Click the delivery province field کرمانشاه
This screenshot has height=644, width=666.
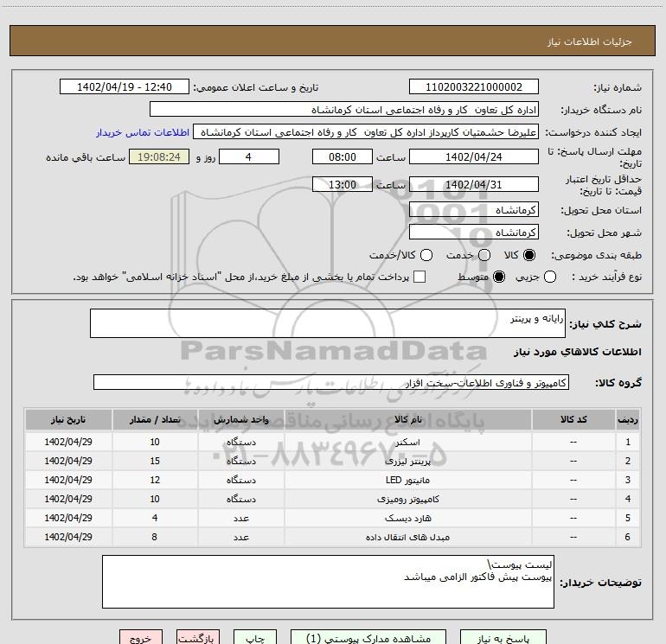[474, 210]
